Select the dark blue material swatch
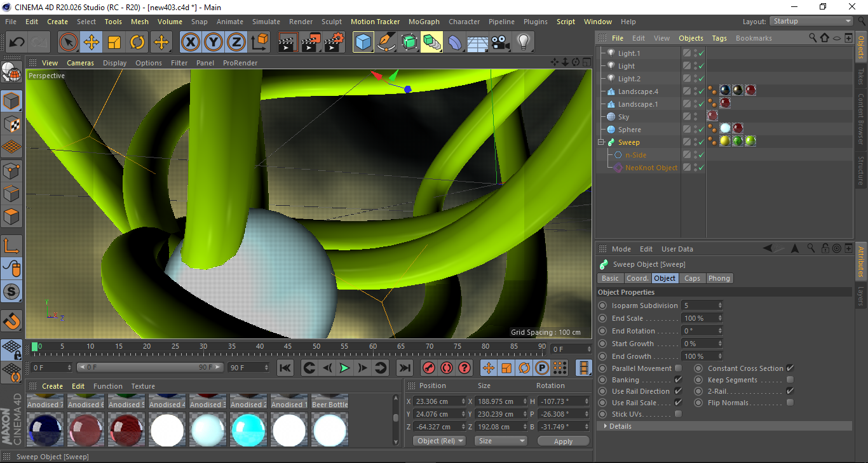This screenshot has width=868, height=463. click(x=45, y=429)
